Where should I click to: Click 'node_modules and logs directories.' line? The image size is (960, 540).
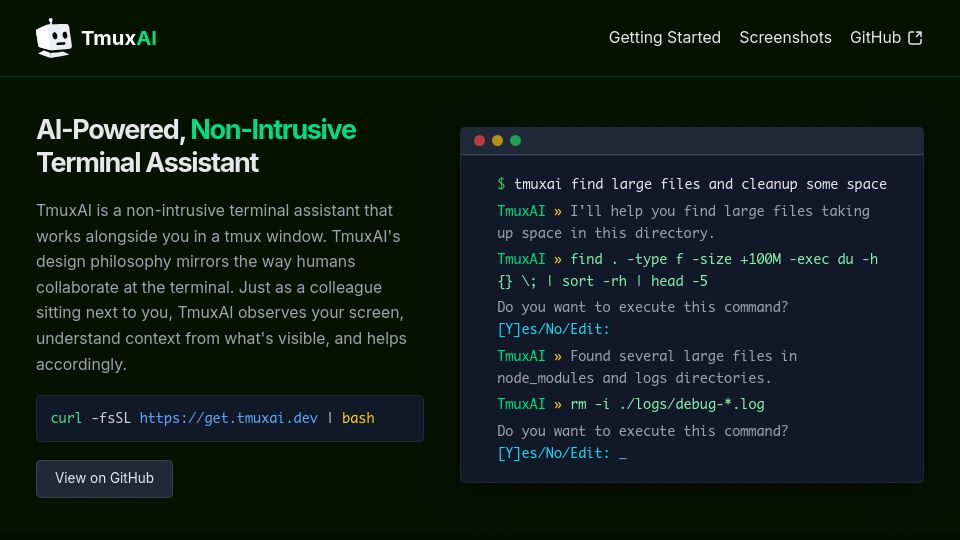click(x=634, y=378)
